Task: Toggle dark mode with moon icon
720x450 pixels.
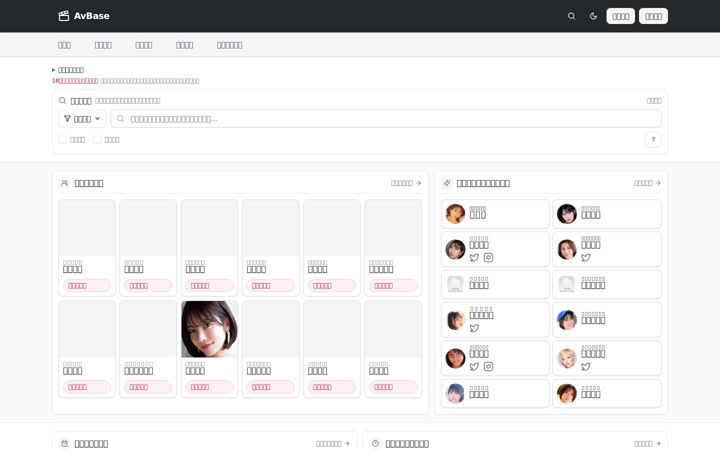Action: [593, 16]
